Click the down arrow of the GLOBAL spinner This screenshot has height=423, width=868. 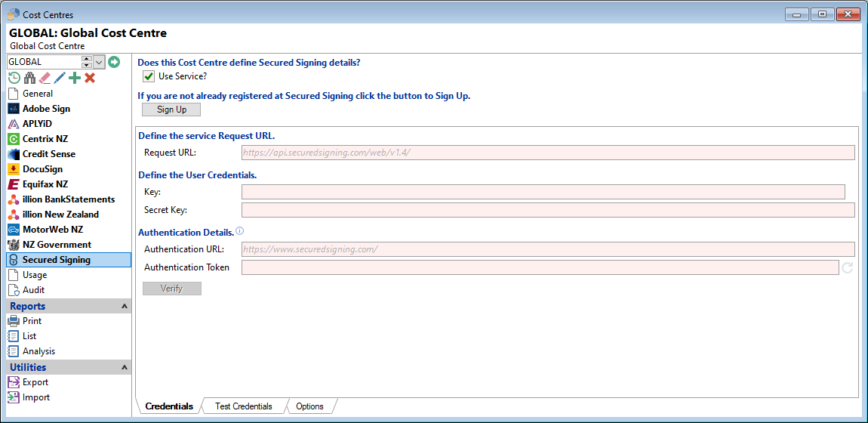pyautogui.click(x=86, y=65)
